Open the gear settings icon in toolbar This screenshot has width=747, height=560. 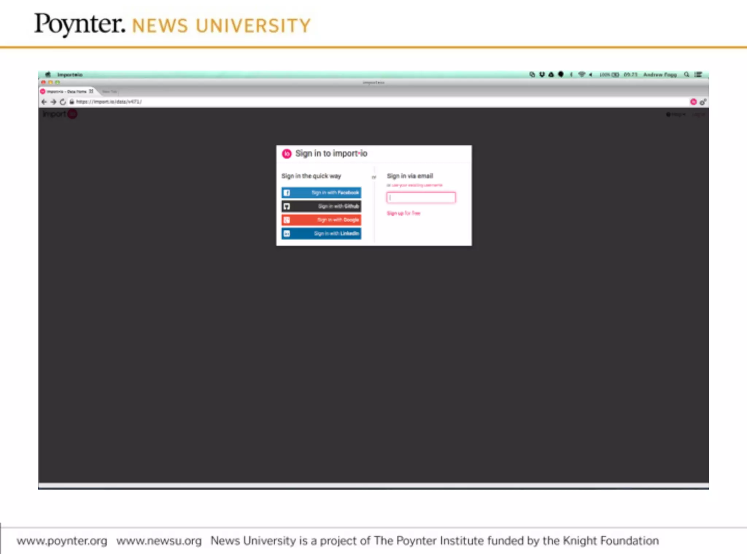tap(703, 102)
